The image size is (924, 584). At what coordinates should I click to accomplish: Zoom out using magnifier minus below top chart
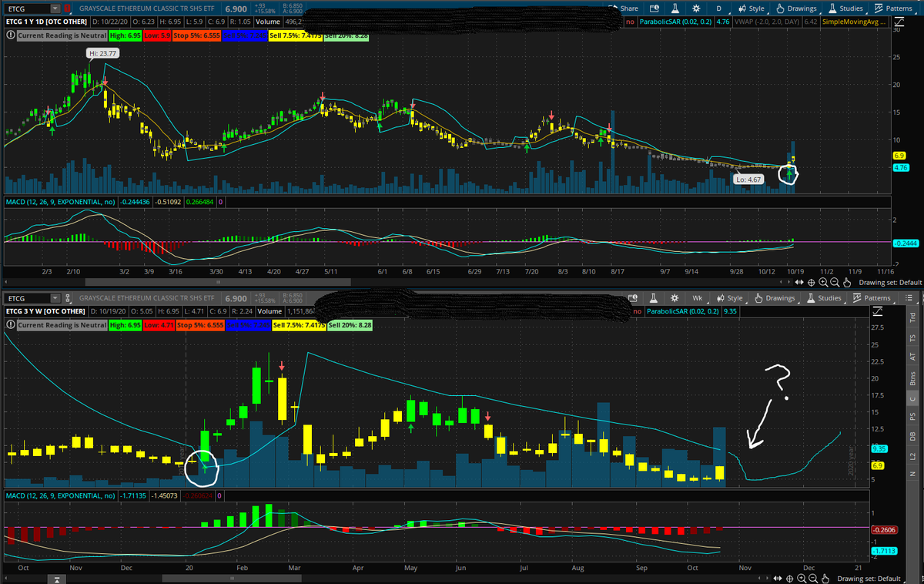835,282
